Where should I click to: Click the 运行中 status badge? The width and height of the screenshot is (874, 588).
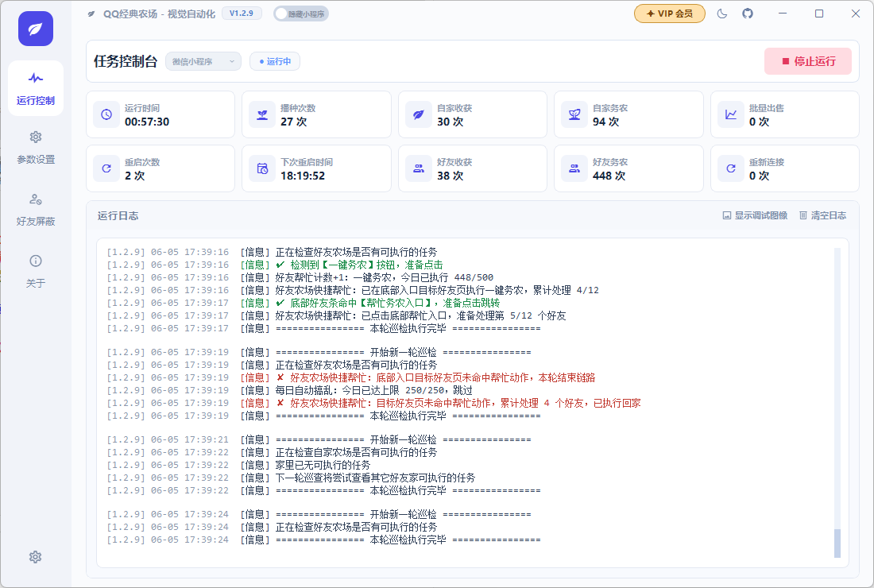point(275,61)
